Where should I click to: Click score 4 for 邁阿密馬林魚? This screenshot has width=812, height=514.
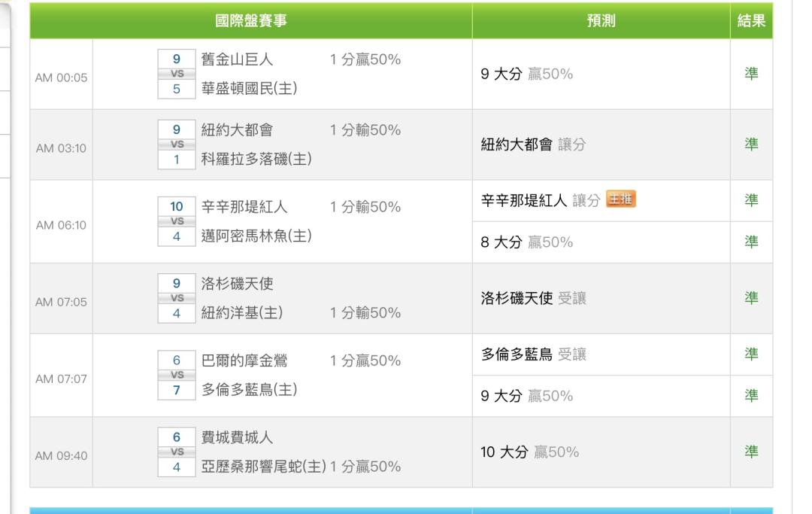(x=177, y=236)
